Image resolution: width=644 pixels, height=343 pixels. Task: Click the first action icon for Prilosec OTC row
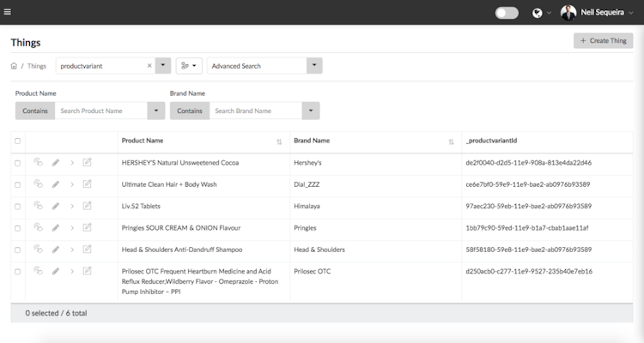coord(38,271)
